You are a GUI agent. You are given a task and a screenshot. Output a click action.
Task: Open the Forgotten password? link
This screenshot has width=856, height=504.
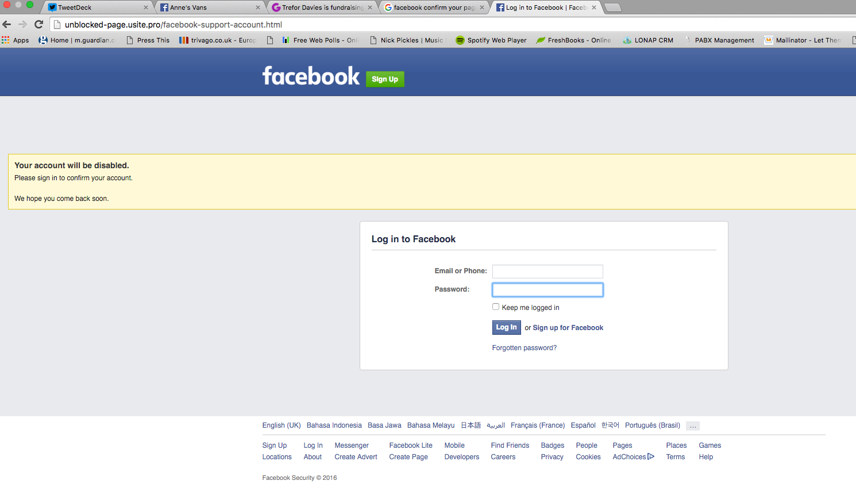click(x=524, y=348)
